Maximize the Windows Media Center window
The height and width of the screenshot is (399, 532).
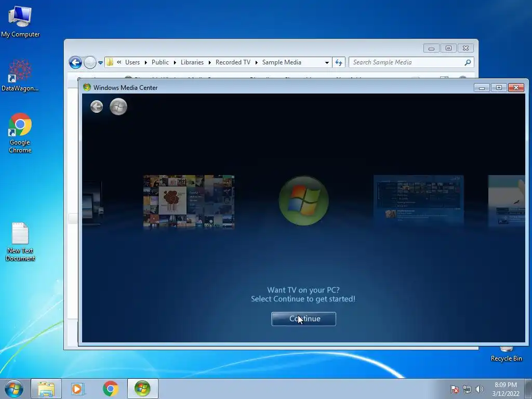click(499, 88)
